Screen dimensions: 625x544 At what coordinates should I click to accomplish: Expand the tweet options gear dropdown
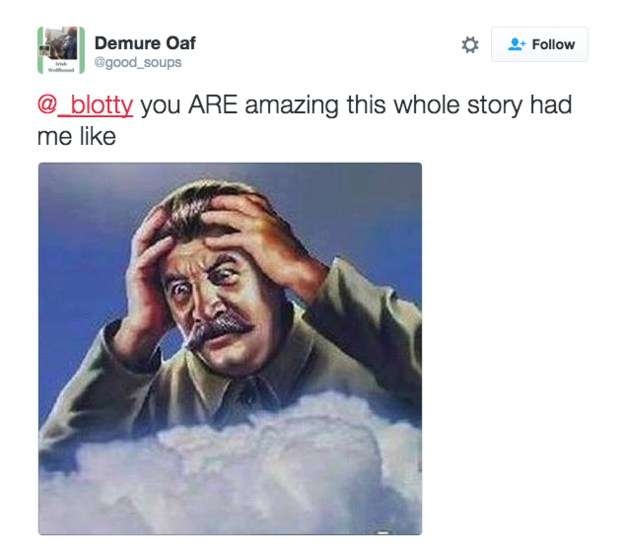click(x=470, y=45)
